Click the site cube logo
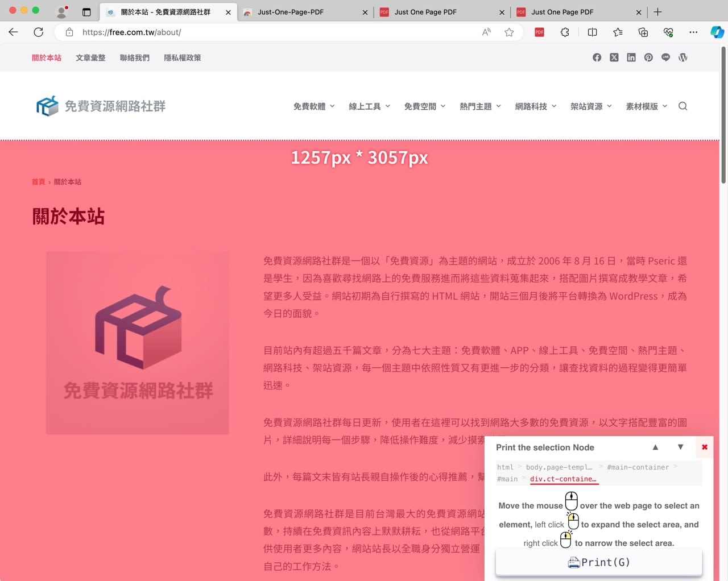The image size is (728, 581). pyautogui.click(x=47, y=106)
